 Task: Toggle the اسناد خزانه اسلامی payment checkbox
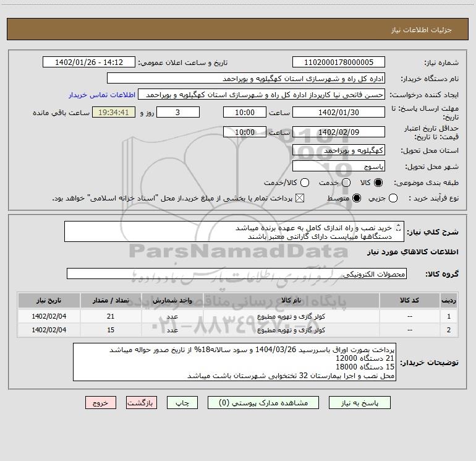[x=300, y=198]
